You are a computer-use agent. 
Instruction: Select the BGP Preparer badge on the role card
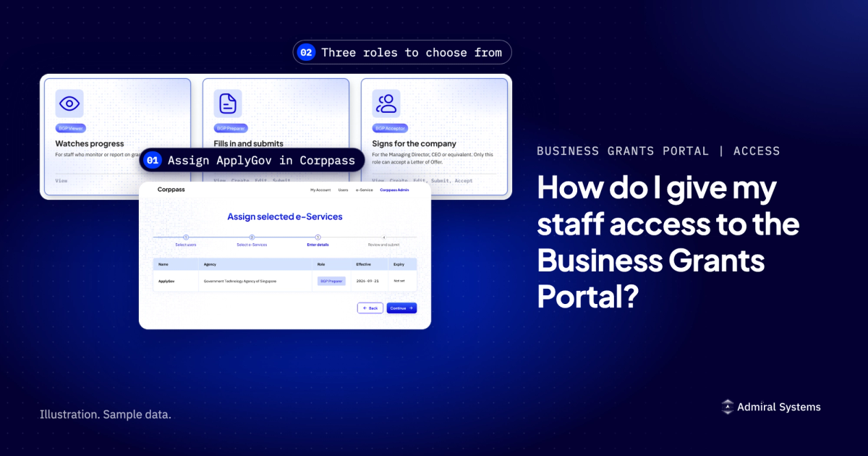(231, 128)
